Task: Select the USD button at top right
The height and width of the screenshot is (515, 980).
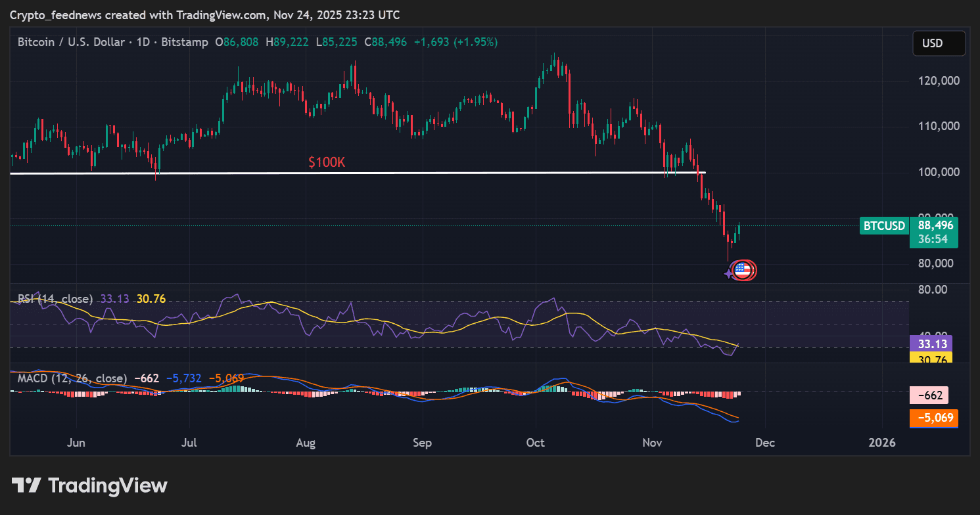Action: click(939, 43)
